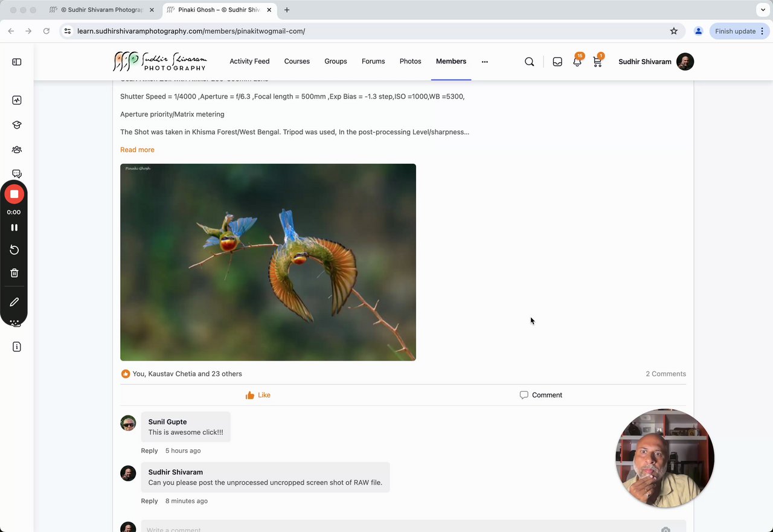773x532 pixels.
Task: Click Read more on the post
Action: [137, 150]
